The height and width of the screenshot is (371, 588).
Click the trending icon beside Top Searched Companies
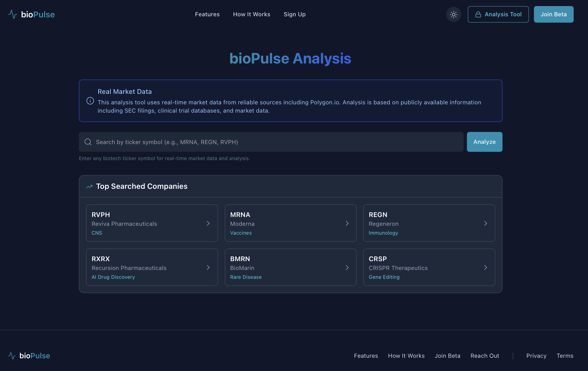click(x=89, y=187)
